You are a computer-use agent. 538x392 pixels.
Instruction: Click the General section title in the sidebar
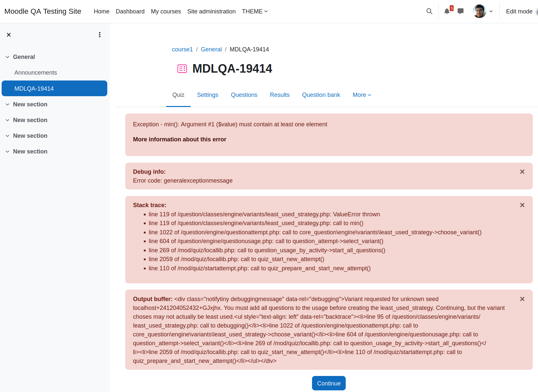point(24,57)
